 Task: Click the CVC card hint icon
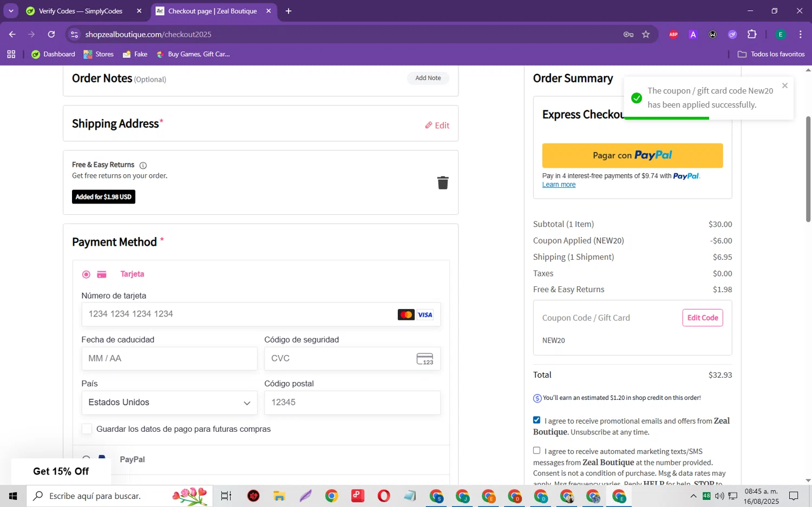point(425,359)
